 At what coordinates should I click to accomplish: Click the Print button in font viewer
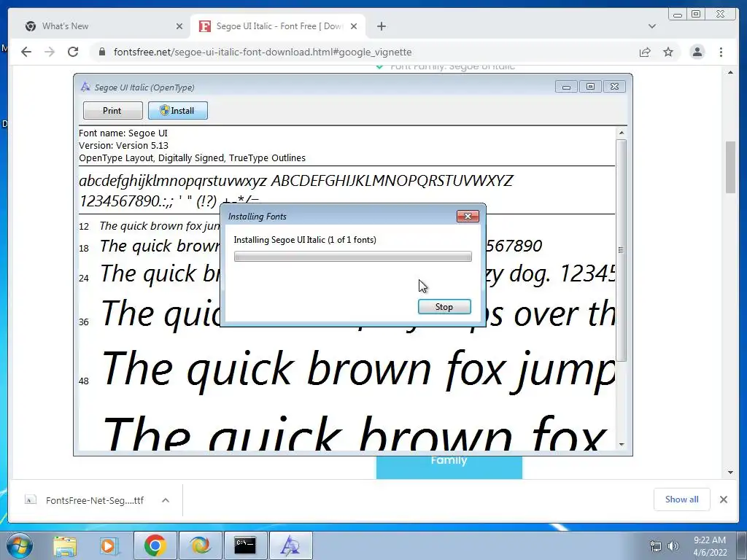(112, 111)
